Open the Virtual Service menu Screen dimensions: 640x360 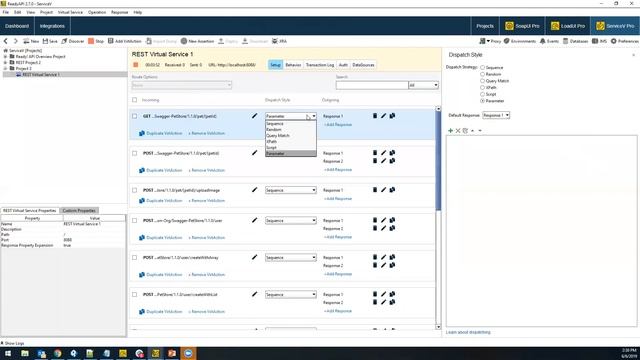coord(70,12)
